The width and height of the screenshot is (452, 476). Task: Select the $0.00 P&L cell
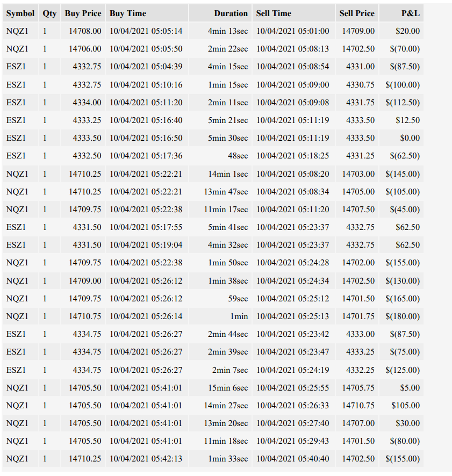401,138
